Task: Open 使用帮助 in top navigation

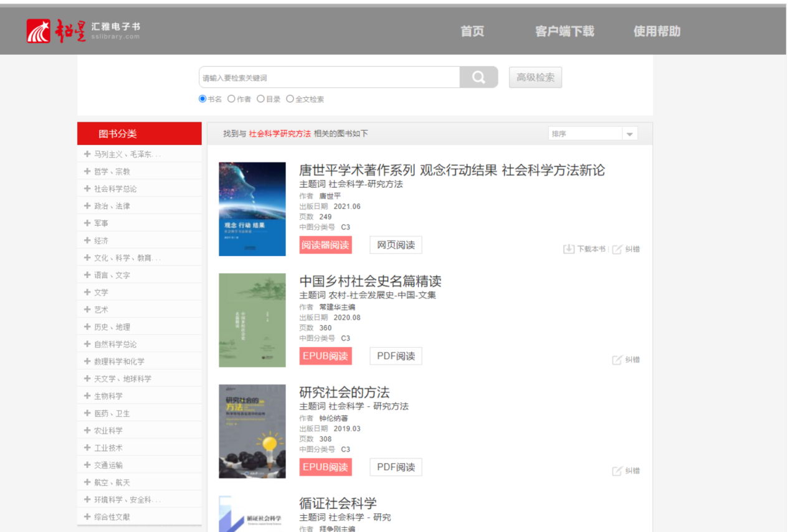Action: (x=657, y=31)
